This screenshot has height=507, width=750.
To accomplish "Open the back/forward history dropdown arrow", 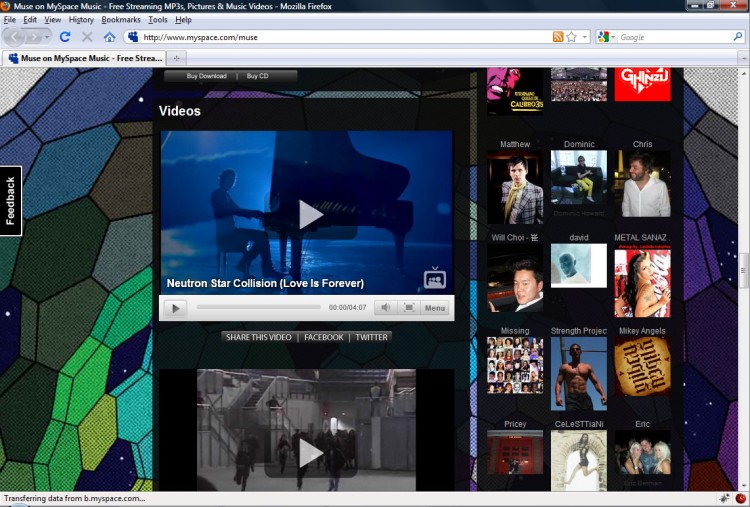I will click(47, 37).
